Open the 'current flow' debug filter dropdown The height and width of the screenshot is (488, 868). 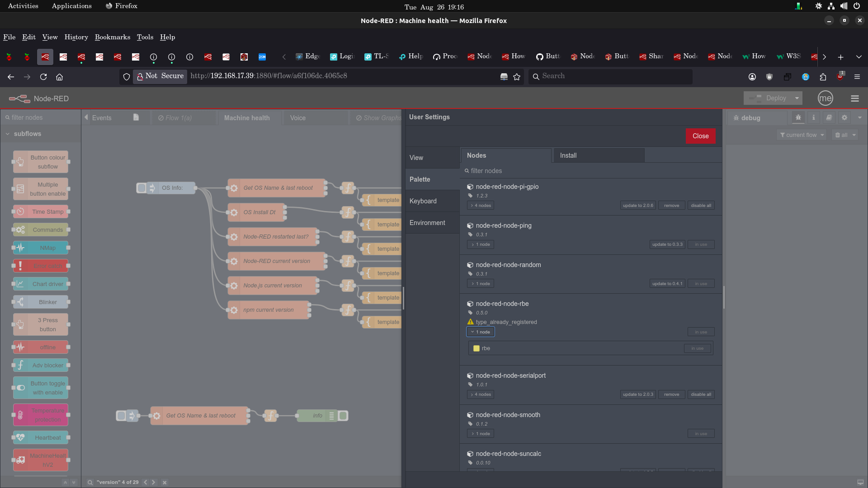click(x=802, y=135)
